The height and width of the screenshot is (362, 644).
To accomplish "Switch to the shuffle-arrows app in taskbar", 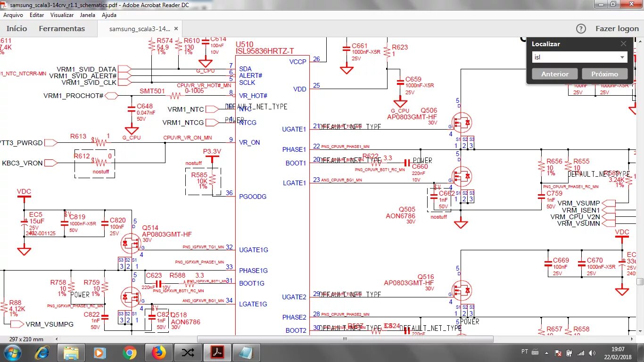I will click(188, 352).
